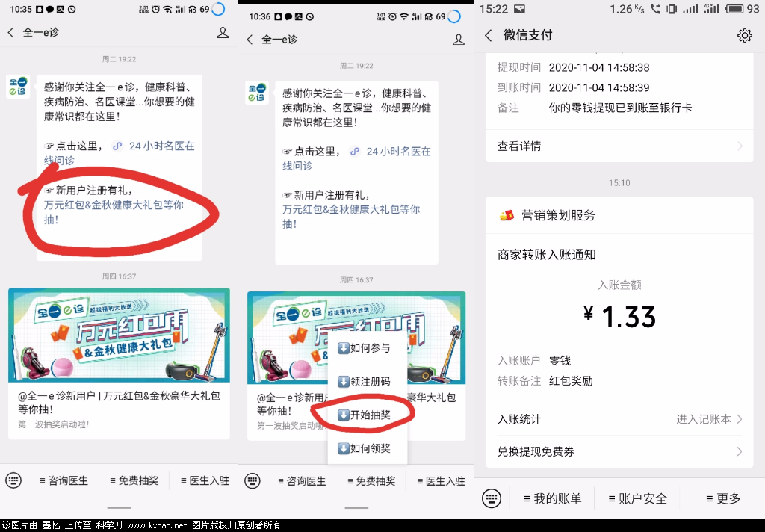Open the profile icon on the 10:35 chat screen
The height and width of the screenshot is (532, 765).
pyautogui.click(x=223, y=33)
